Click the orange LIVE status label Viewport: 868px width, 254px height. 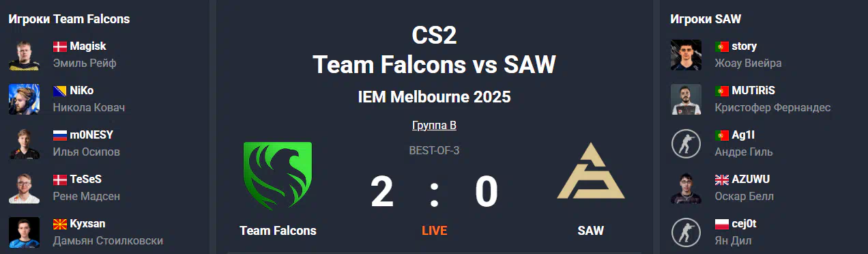coord(434,231)
